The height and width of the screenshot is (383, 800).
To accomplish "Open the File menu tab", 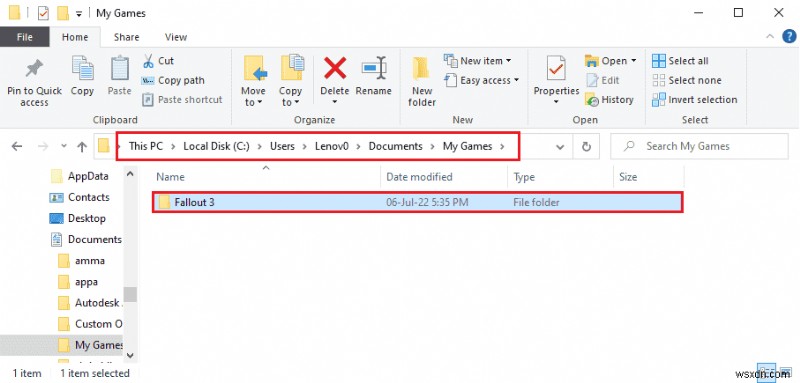I will click(24, 37).
